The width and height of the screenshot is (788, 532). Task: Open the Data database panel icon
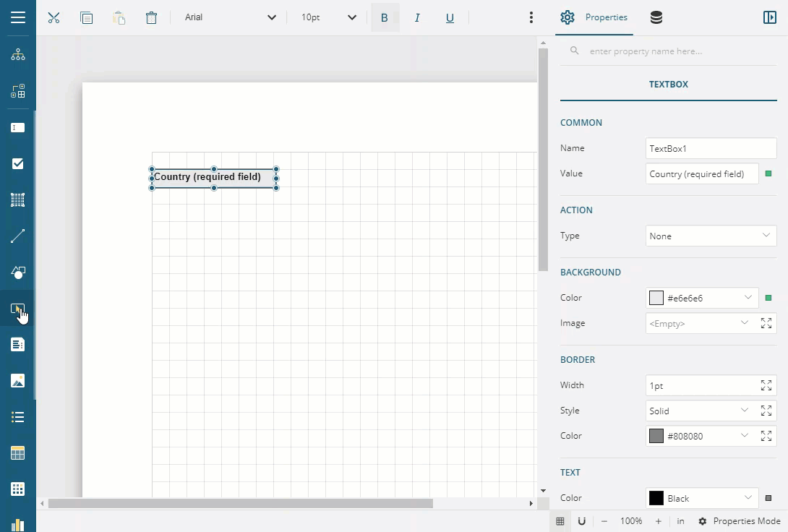pos(656,17)
